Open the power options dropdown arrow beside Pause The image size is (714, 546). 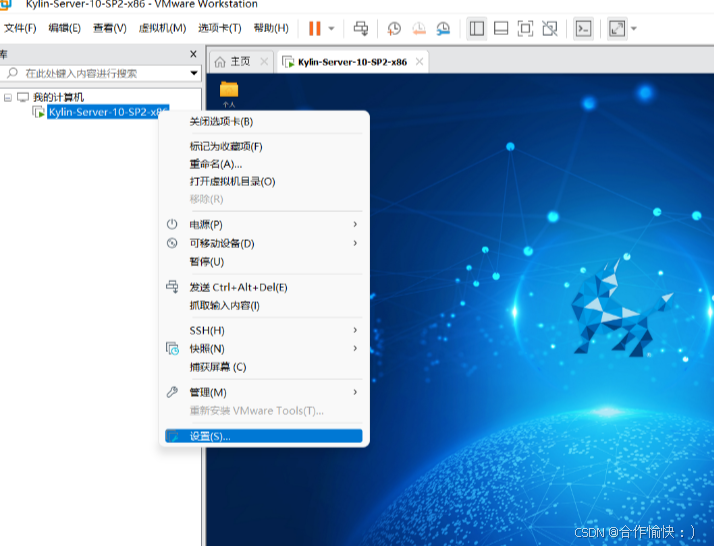coord(332,28)
